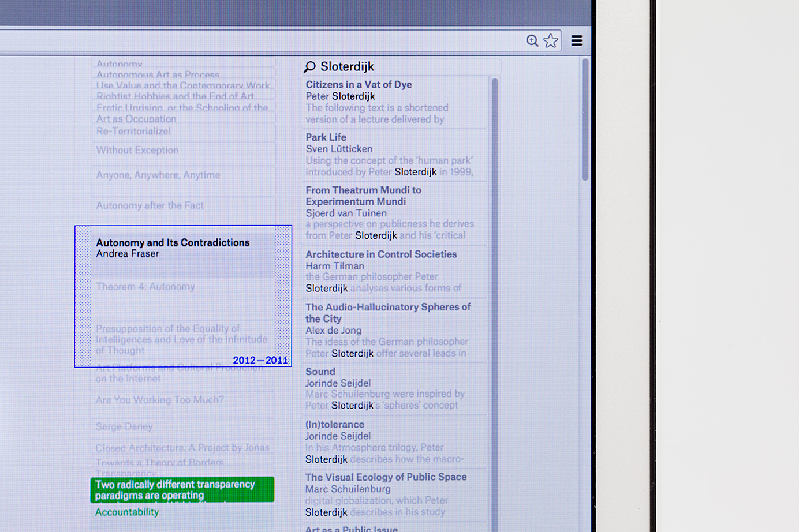Open 'The Audio-Hallucinatory Spheres of the City'

pos(387,313)
